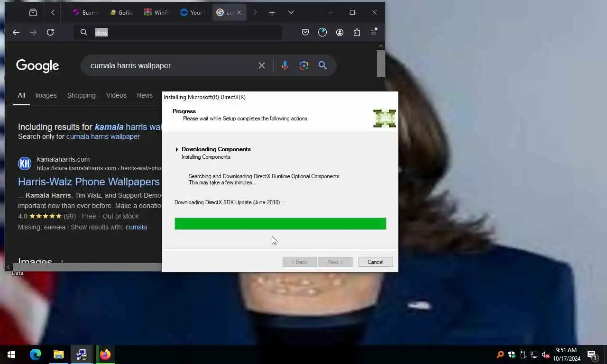Click Downloading Components step in installer
607x364 pixels.
tap(216, 149)
